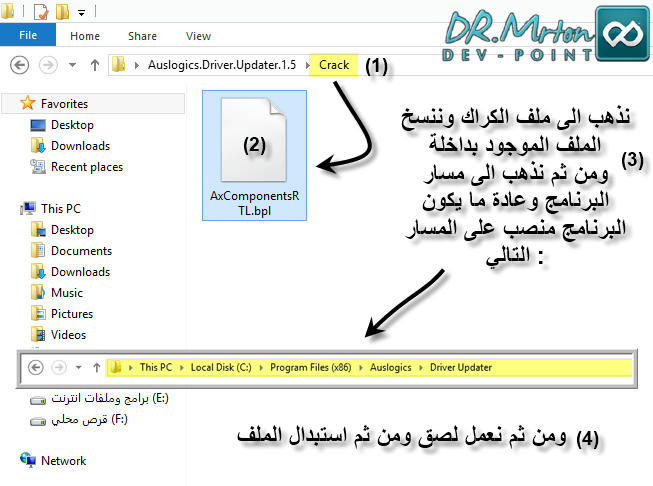Image resolution: width=653 pixels, height=486 pixels.
Task: Expand the chevron after This PC breadcrumb
Action: (182, 367)
